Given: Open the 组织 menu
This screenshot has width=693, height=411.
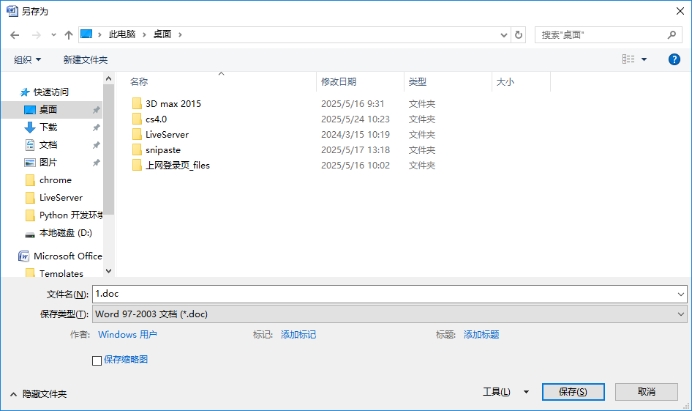Looking at the screenshot, I should (x=27, y=60).
